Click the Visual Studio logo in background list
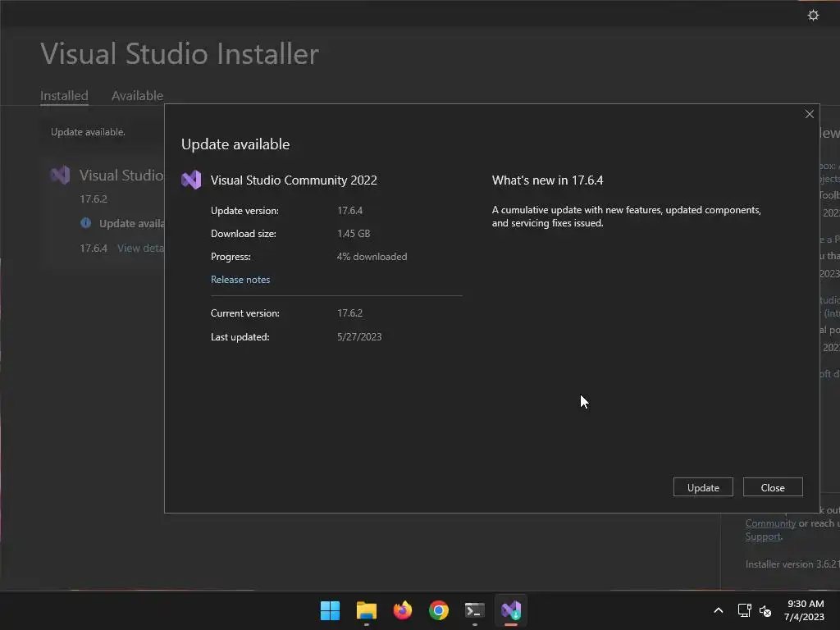The image size is (840, 630). pyautogui.click(x=60, y=176)
